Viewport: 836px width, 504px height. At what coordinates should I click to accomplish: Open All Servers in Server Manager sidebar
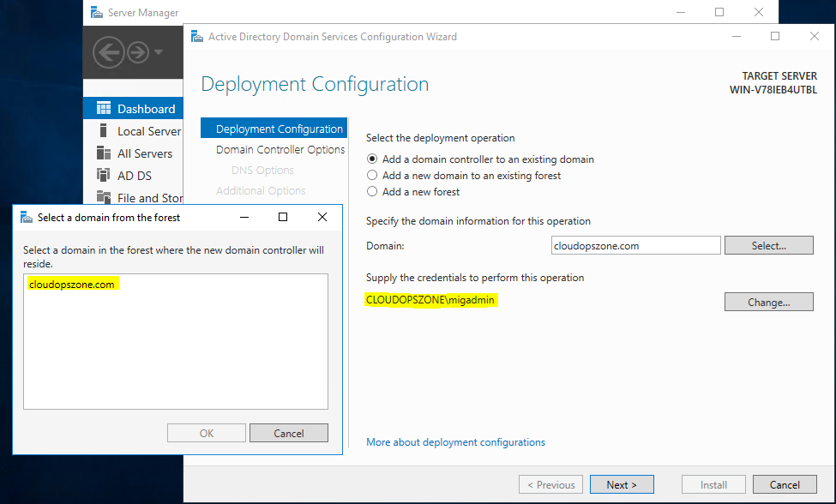click(x=133, y=153)
